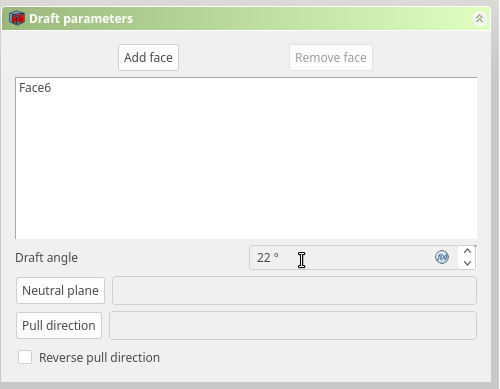Screen dimensions: 500x389
Task: Click the Add face button
Action: tap(148, 57)
